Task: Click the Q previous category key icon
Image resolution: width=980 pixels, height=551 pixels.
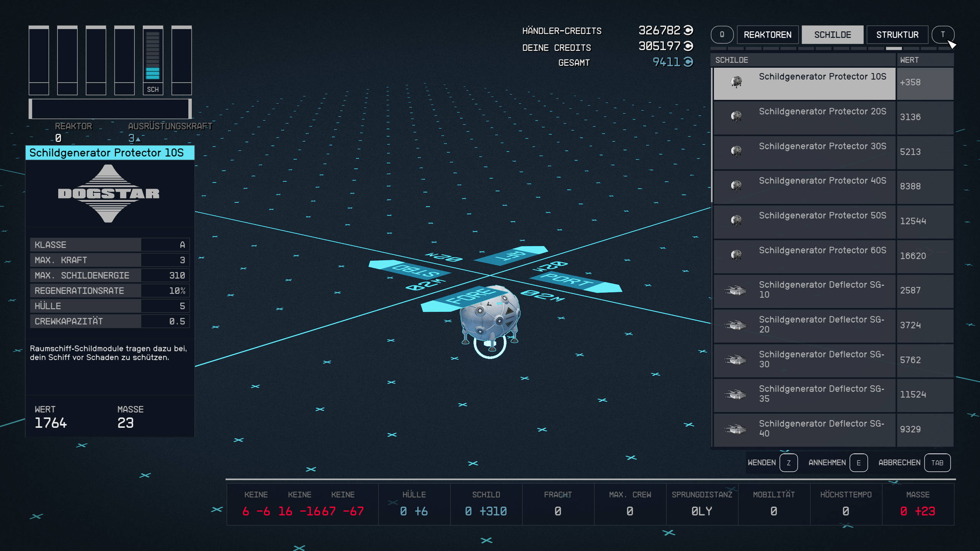Action: click(x=722, y=35)
